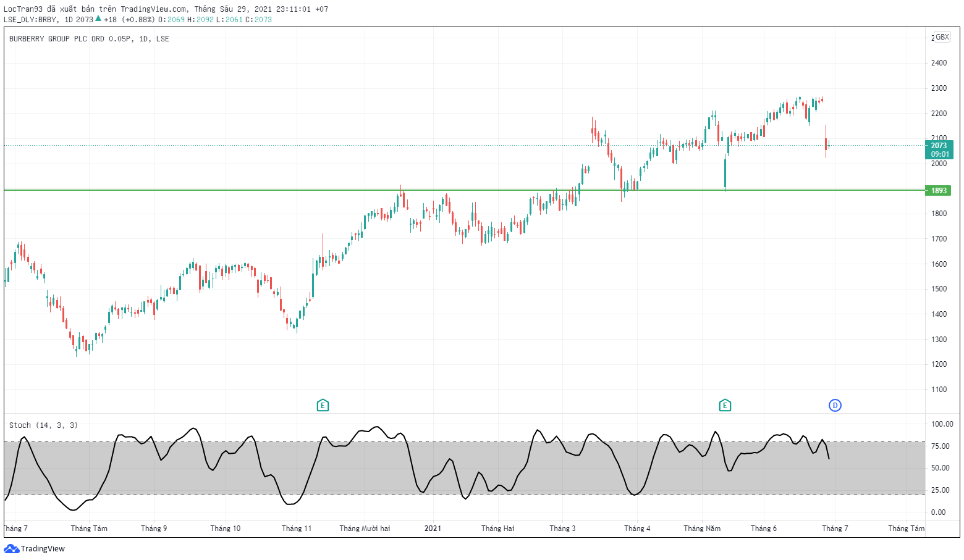Click the H:2092 high value in header

[201, 20]
